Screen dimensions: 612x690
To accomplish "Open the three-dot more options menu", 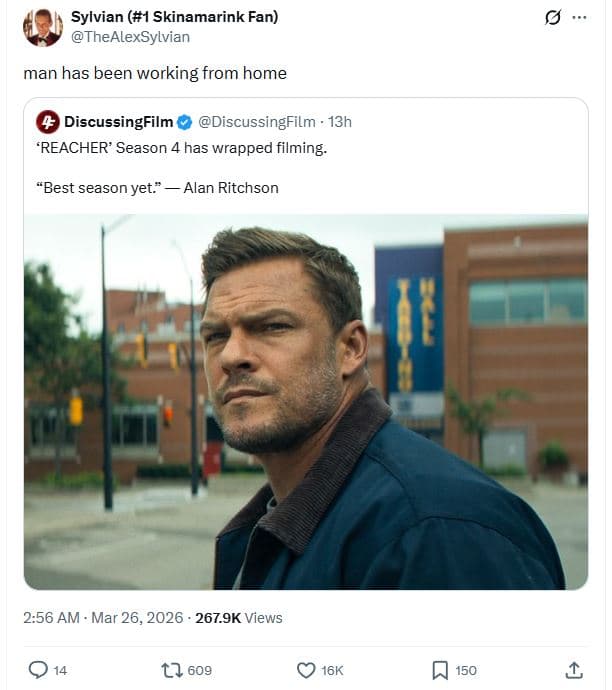I will coord(577,18).
